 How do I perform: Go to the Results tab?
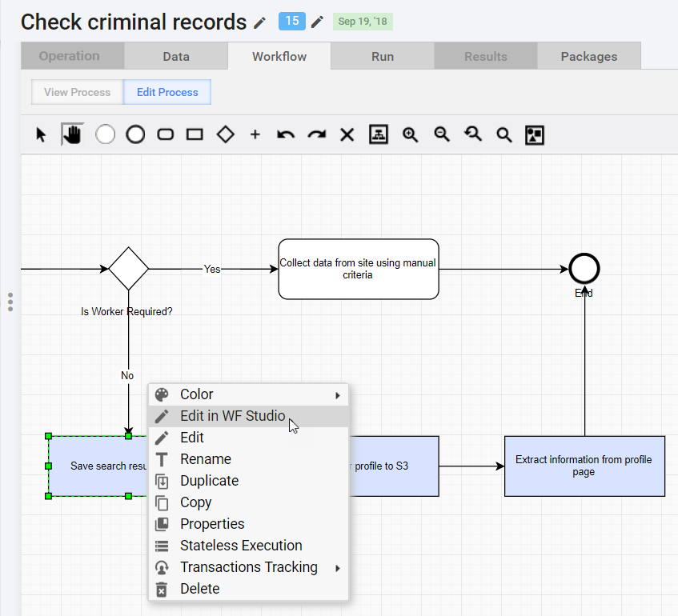(486, 56)
